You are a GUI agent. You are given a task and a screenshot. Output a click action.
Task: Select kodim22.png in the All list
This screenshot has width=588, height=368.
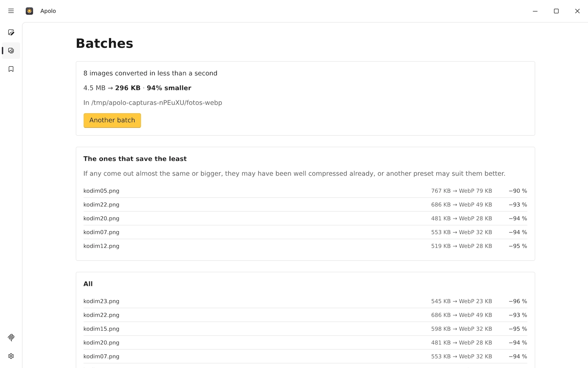[x=102, y=315]
